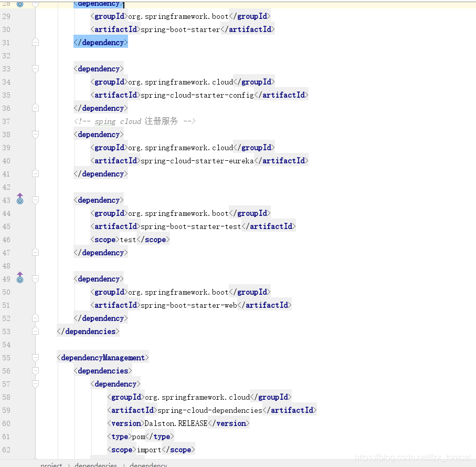Click fold end marker on line 52
The width and height of the screenshot is (476, 467).
pos(35,318)
